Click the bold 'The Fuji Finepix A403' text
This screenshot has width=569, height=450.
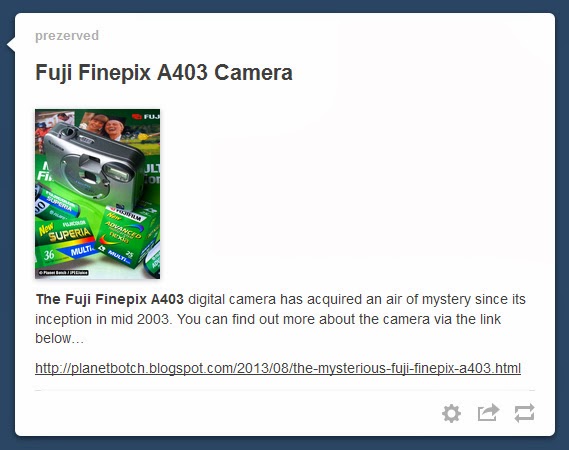coord(110,299)
